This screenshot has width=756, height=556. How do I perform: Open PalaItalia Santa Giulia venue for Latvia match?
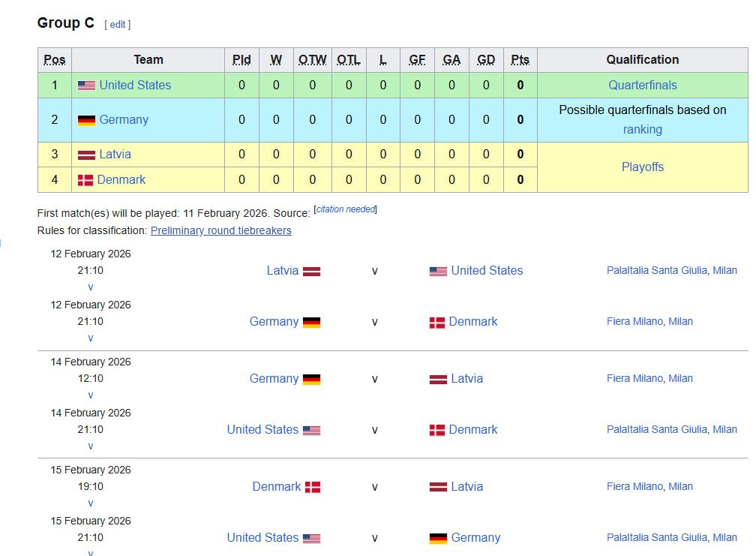(656, 270)
